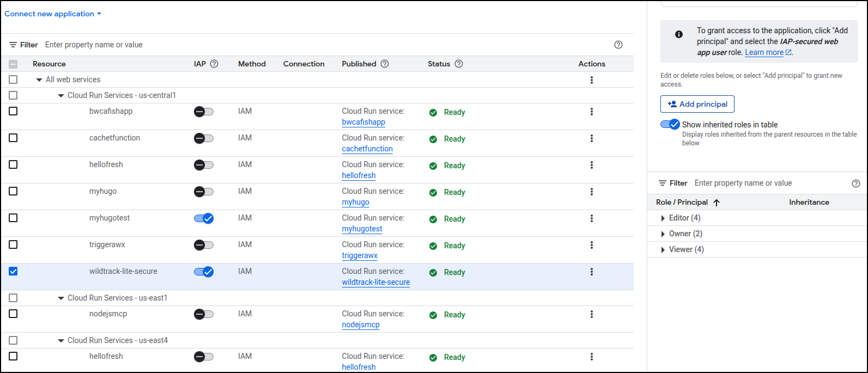
Task: Toggle Show inherited roles in table
Action: pos(670,124)
